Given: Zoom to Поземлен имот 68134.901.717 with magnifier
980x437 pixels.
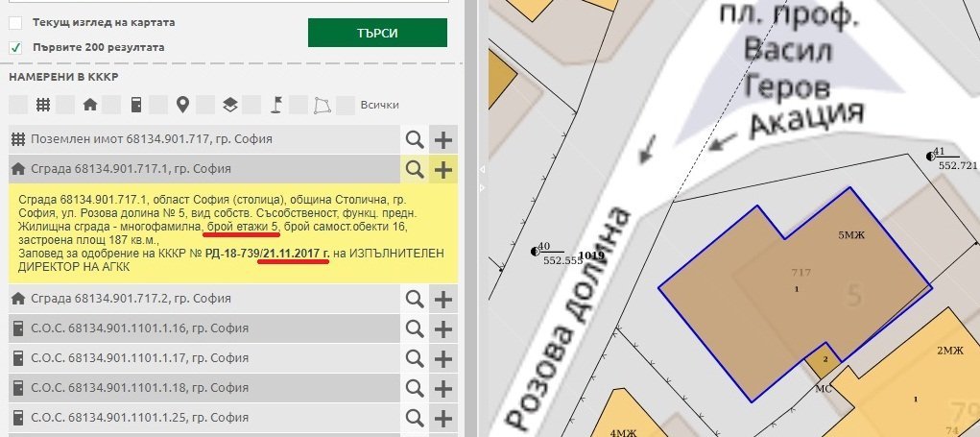Looking at the screenshot, I should pyautogui.click(x=414, y=139).
